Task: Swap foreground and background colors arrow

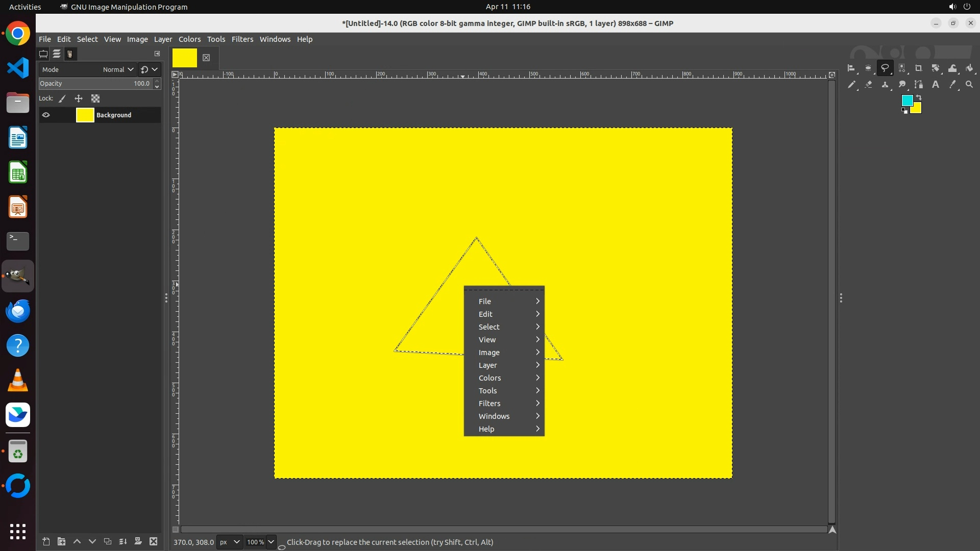Action: click(x=919, y=97)
